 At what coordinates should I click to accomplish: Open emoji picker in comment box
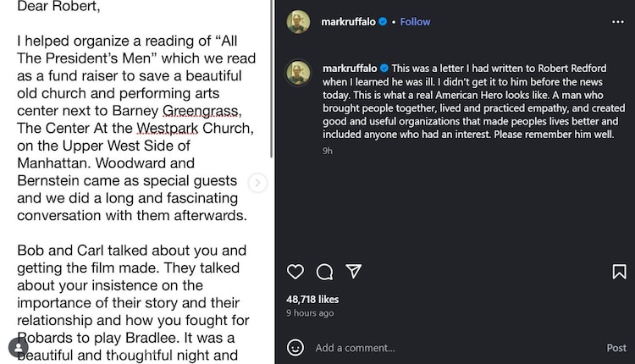point(295,347)
